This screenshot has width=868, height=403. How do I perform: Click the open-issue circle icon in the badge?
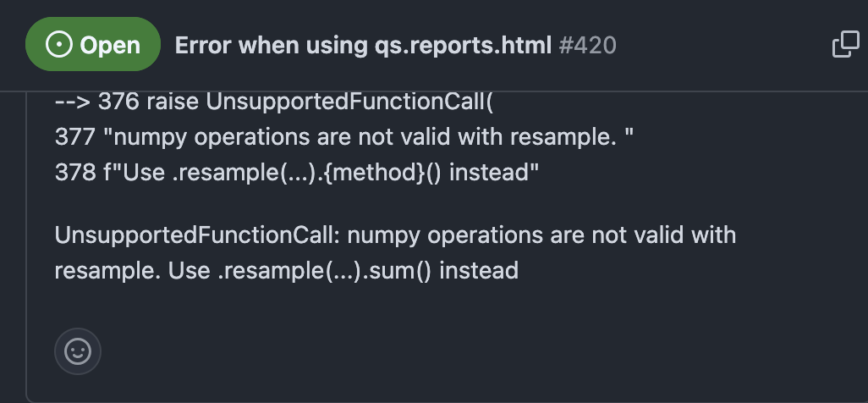pyautogui.click(x=58, y=45)
